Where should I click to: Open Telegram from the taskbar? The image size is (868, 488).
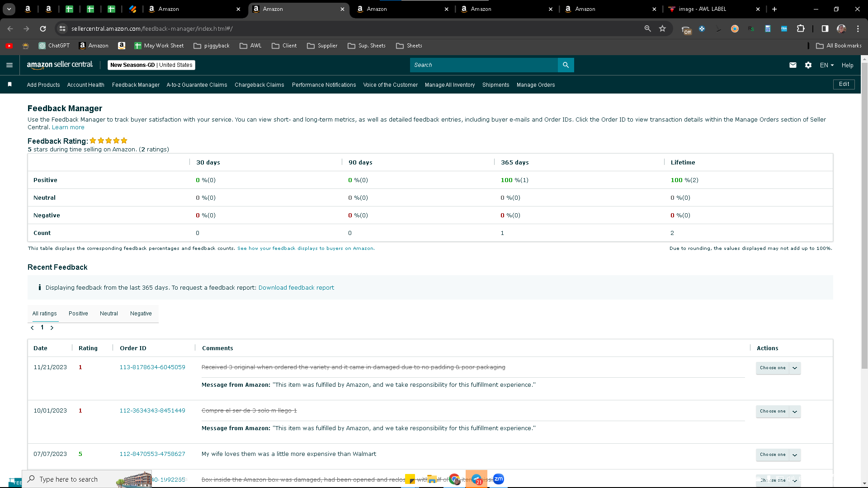point(476,479)
